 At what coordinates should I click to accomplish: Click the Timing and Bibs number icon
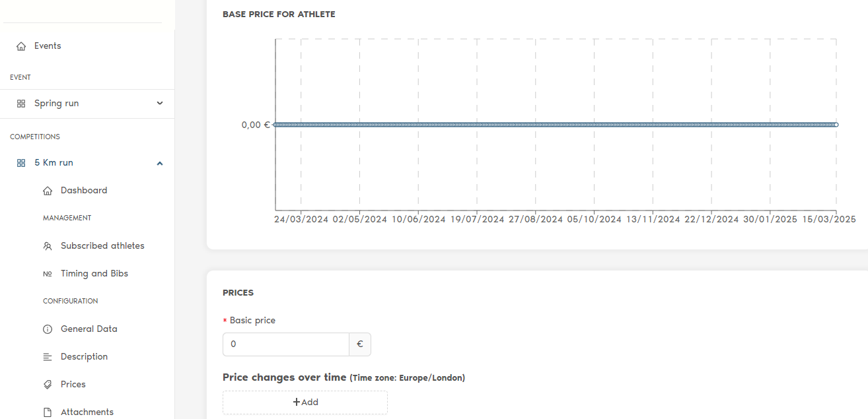coord(48,274)
